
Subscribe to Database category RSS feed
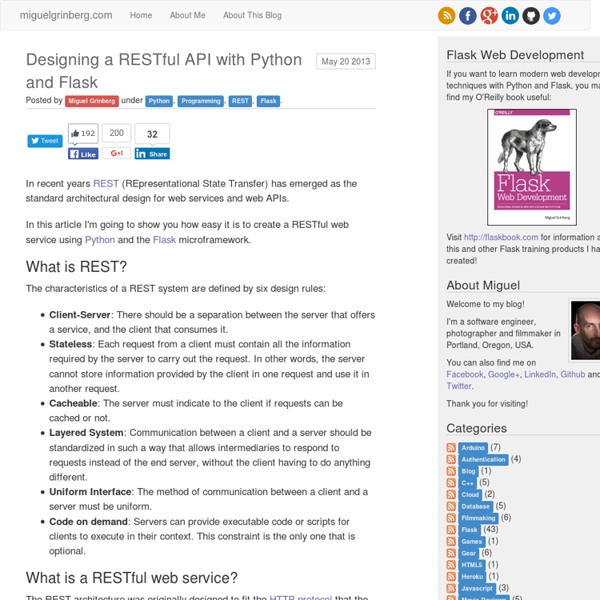[451, 506]
